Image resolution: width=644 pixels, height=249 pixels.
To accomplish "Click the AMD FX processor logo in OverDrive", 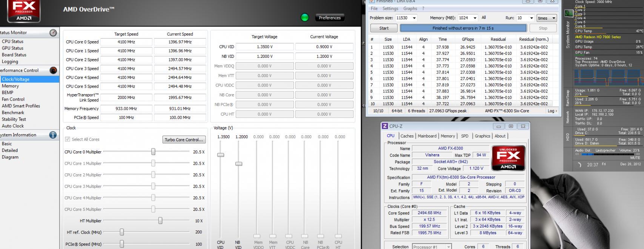I will (x=24, y=11).
